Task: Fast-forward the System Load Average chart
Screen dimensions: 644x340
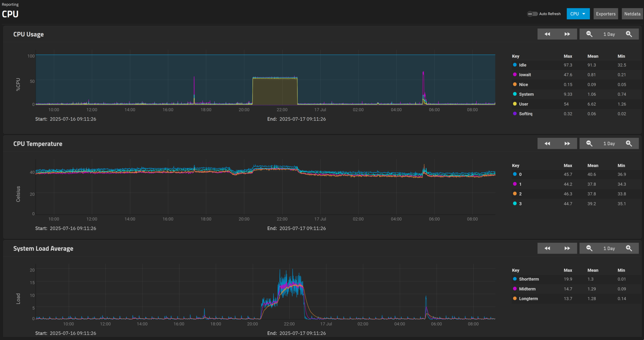Action: 567,248
